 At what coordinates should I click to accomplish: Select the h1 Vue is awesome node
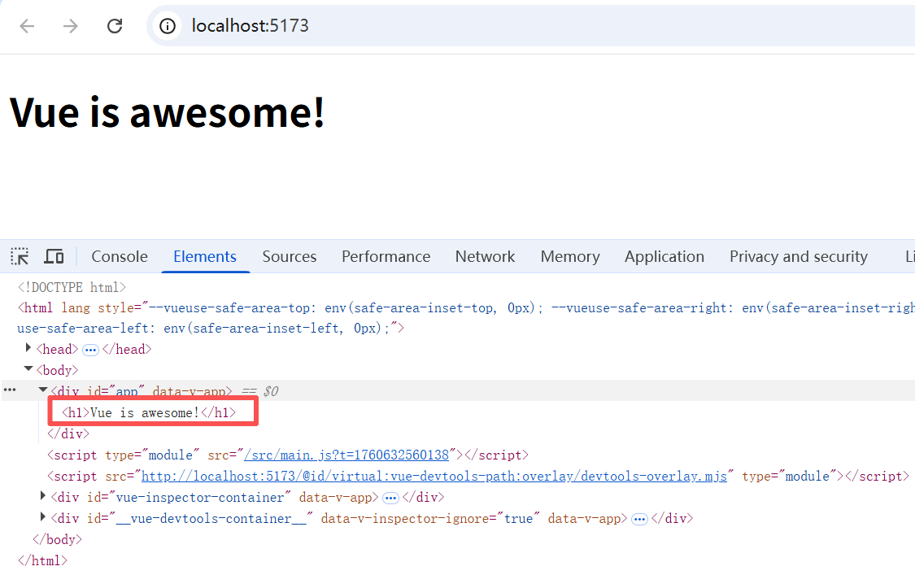coord(149,413)
